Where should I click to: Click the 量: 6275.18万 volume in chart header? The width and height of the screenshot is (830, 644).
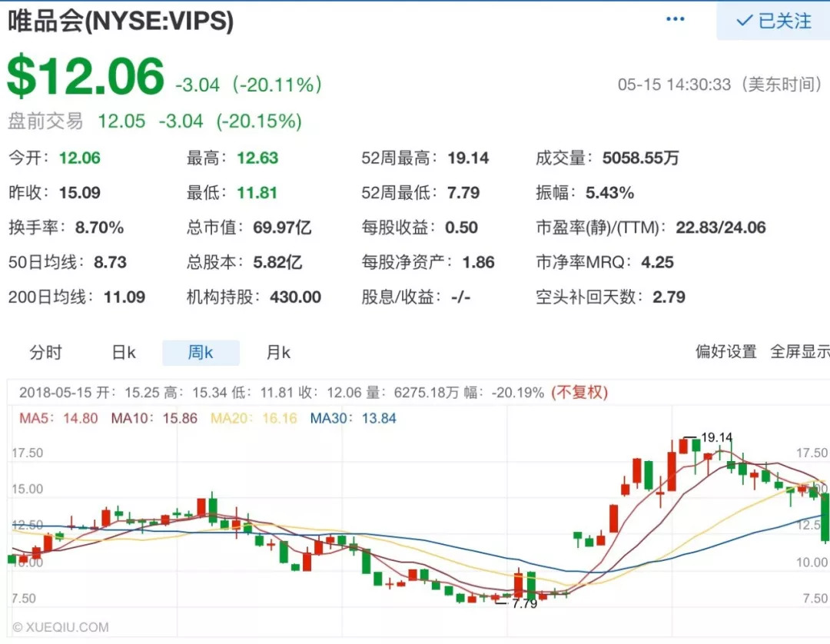tap(413, 393)
